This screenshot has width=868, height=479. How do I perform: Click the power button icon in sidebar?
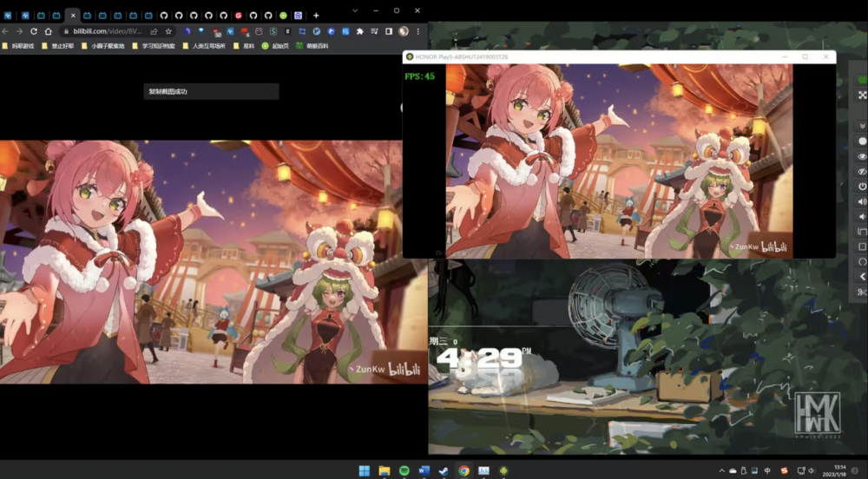tap(862, 187)
